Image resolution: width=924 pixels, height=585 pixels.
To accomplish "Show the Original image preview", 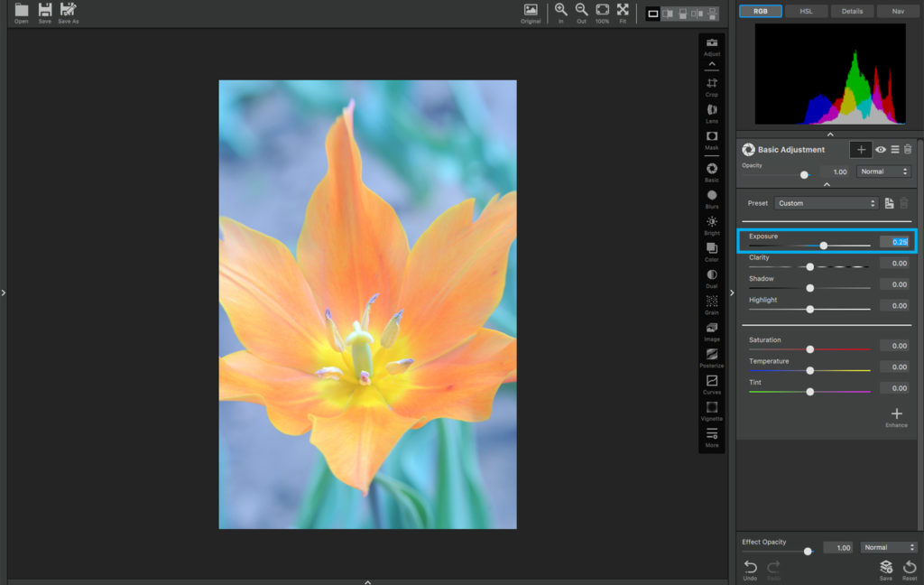I will pos(531,13).
